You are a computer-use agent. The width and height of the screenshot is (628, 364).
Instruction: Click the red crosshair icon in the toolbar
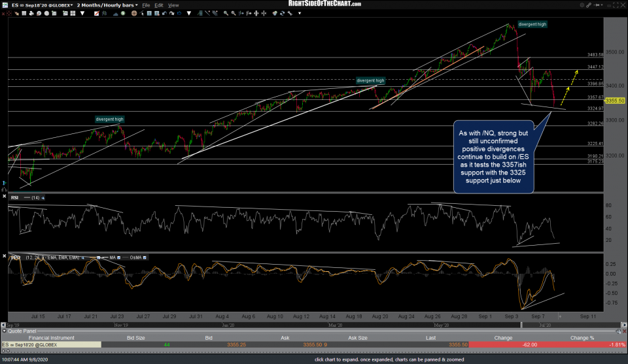tap(9, 13)
